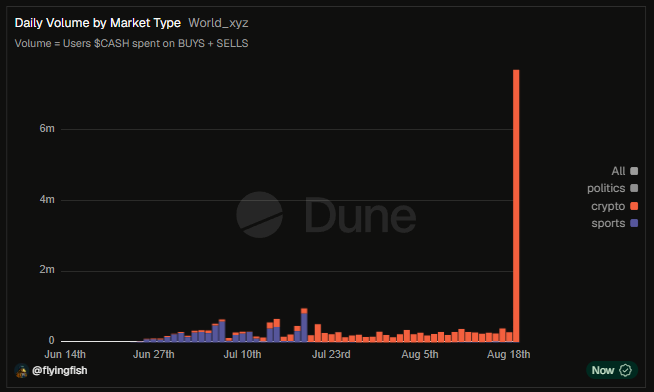Click the 4m y-axis label
The image size is (654, 392).
point(47,199)
